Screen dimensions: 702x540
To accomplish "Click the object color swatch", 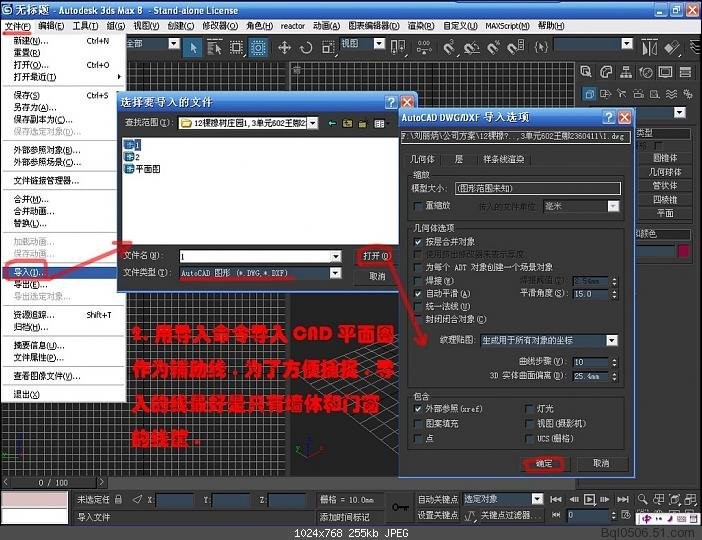I will click(683, 251).
